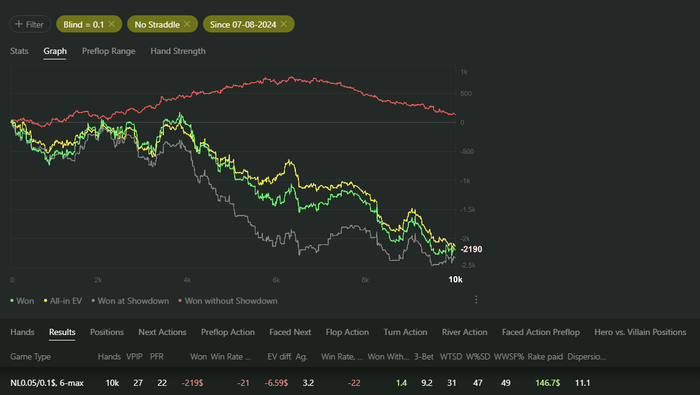Open the Hero vs. Villain Positions tab
Viewport: 700px width, 395px height.
click(x=640, y=332)
